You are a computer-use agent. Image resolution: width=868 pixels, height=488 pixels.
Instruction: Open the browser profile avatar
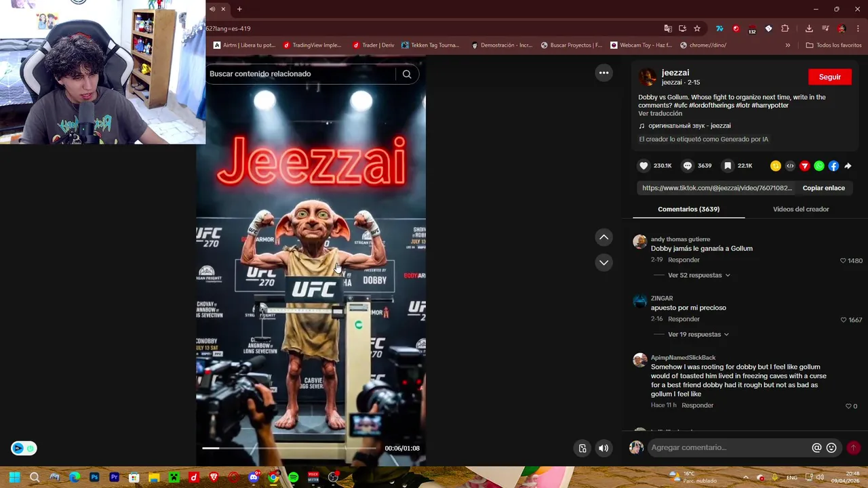point(842,28)
